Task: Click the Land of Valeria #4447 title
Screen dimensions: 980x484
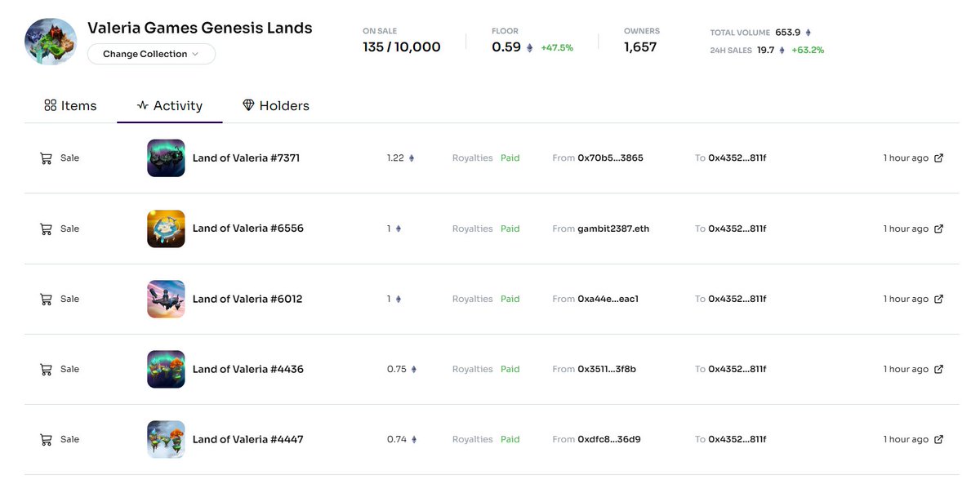Action: [248, 439]
